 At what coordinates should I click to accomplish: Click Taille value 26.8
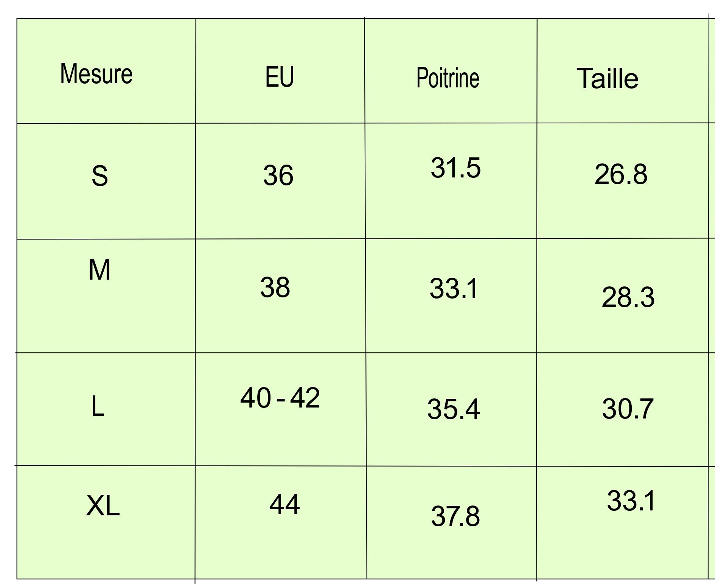(x=621, y=174)
